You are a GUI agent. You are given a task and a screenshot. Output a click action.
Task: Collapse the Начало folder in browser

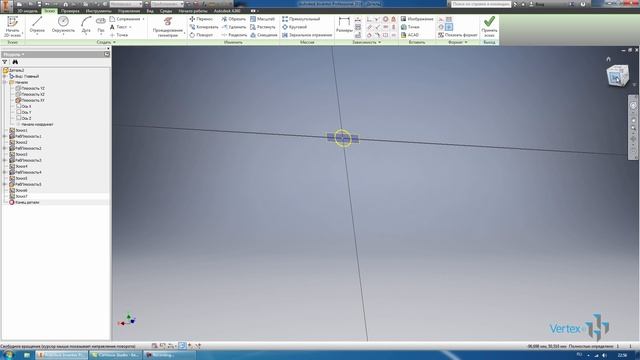tap(5, 82)
